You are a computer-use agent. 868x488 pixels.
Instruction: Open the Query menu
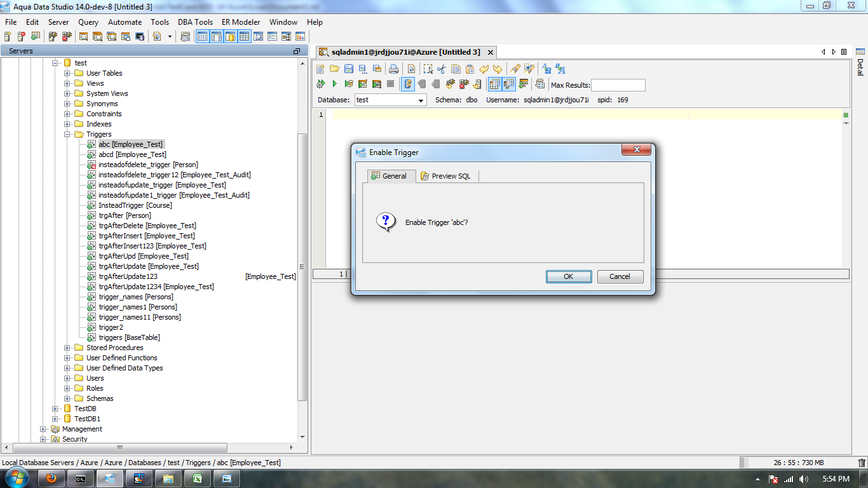click(x=88, y=22)
